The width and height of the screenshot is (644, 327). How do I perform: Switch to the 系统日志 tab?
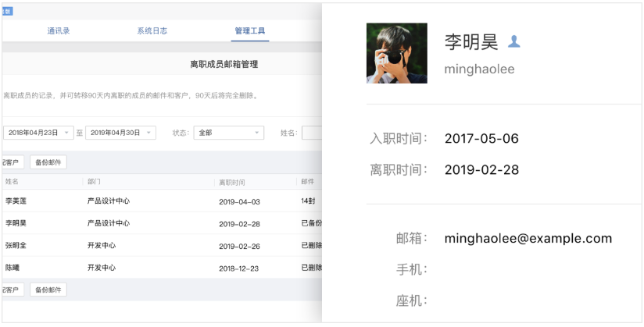(152, 30)
